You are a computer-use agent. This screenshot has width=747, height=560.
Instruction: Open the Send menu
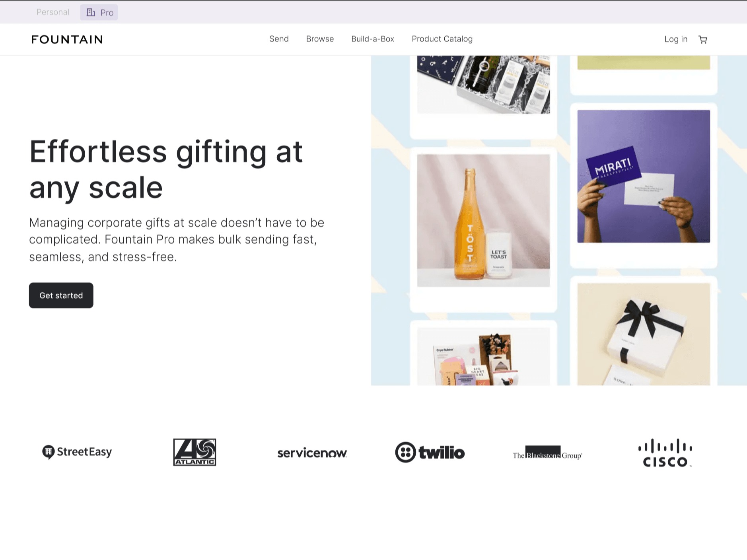(x=279, y=39)
